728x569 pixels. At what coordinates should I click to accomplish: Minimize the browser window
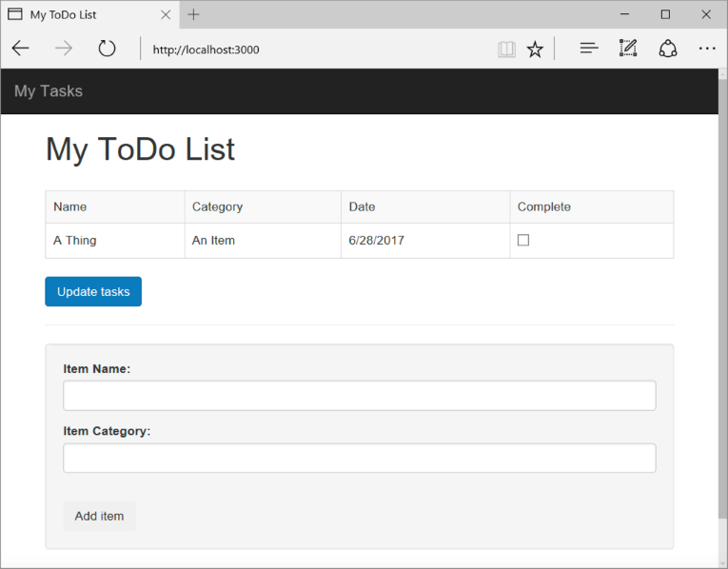624,14
